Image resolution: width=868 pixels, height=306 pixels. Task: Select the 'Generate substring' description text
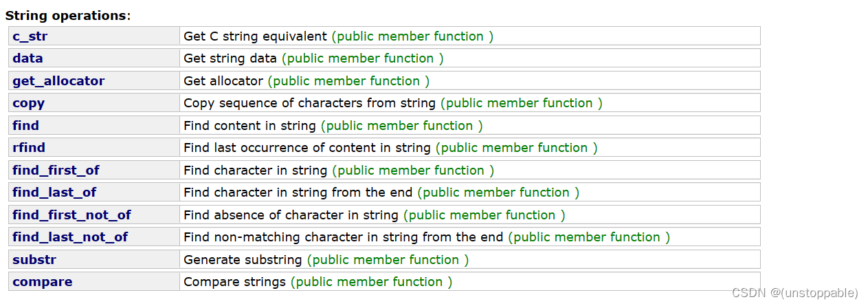[243, 260]
